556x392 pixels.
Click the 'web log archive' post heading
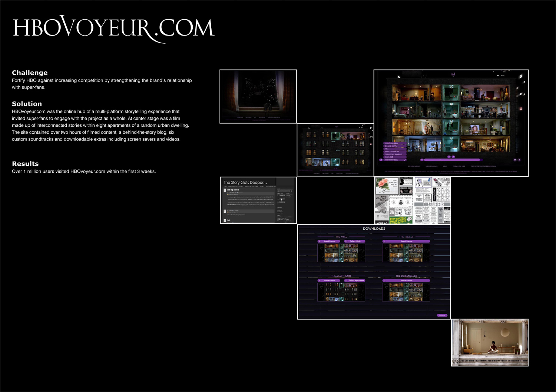click(233, 190)
